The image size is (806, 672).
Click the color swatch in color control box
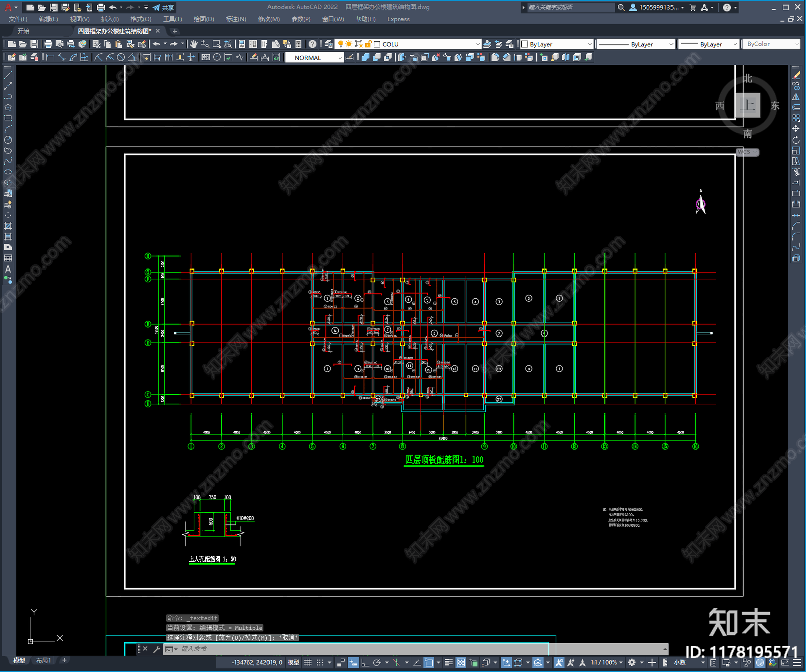point(525,44)
